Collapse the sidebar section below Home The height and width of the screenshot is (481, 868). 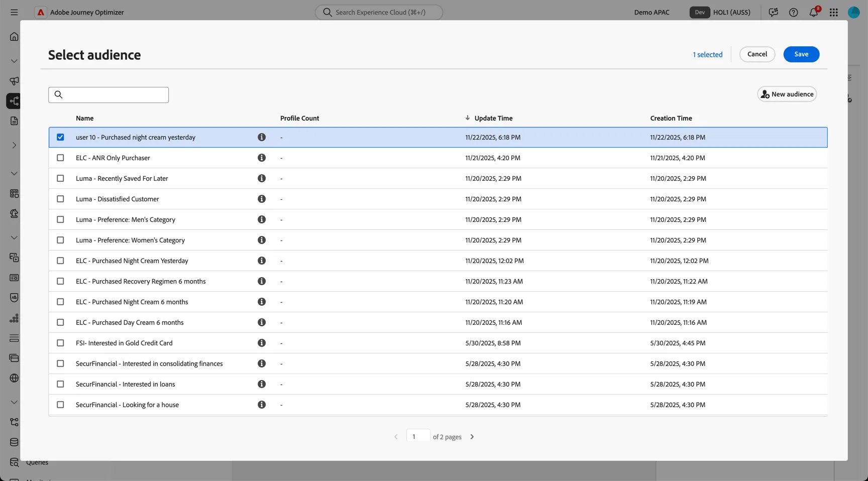pyautogui.click(x=14, y=61)
